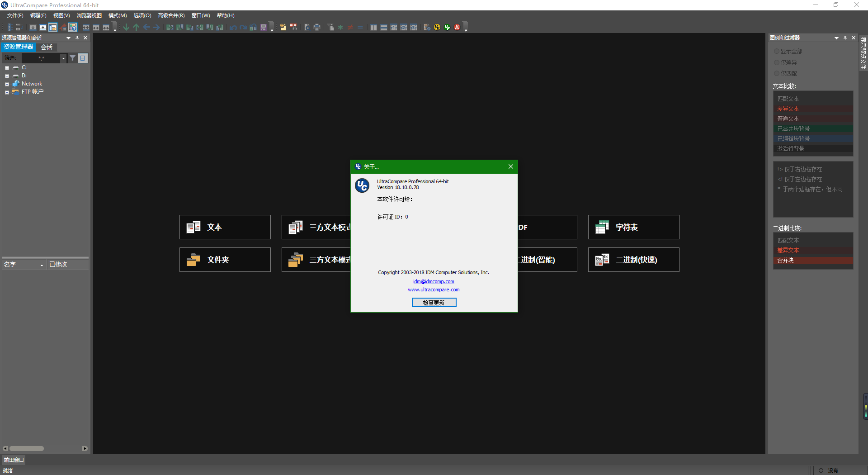Open the idm@idmcomp.com email link
This screenshot has height=475, width=868.
(434, 281)
